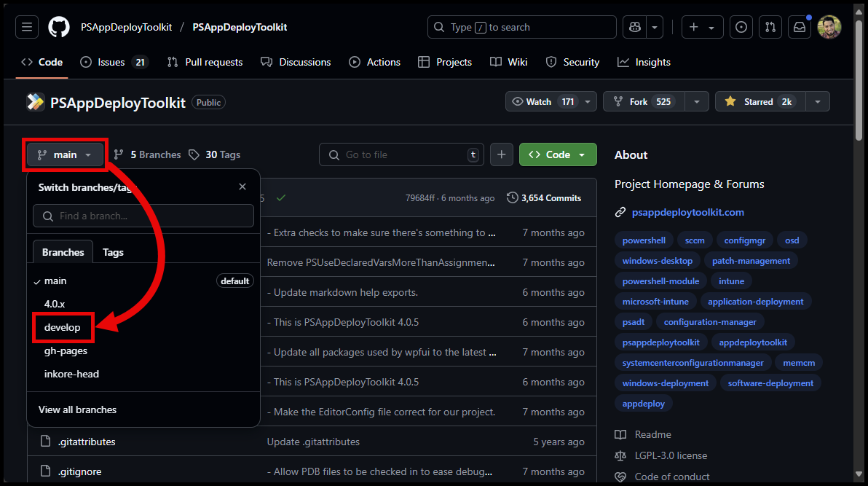Open the green Code dropdown
868x486 pixels.
[558, 154]
